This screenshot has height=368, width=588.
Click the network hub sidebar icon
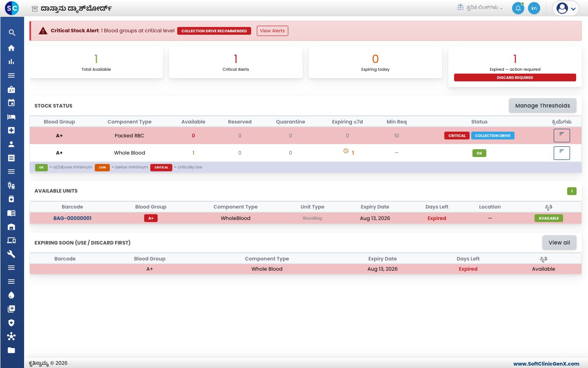[11, 337]
